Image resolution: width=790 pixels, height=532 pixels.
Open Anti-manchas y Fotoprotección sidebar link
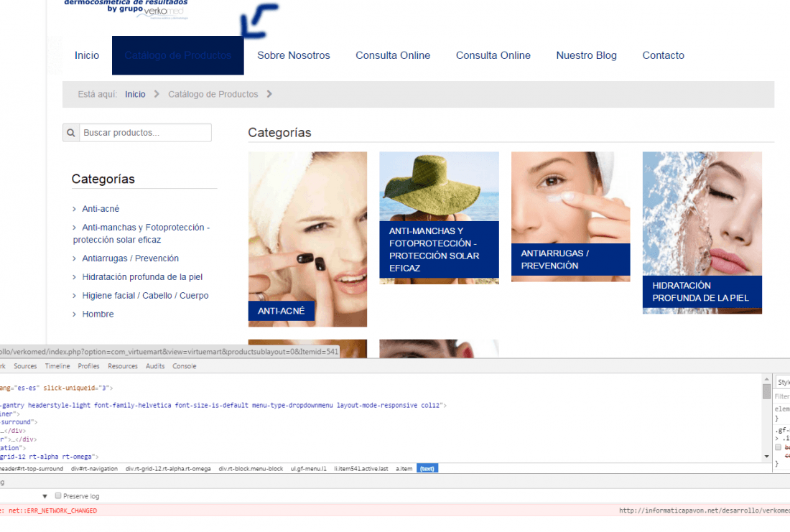[x=141, y=234]
